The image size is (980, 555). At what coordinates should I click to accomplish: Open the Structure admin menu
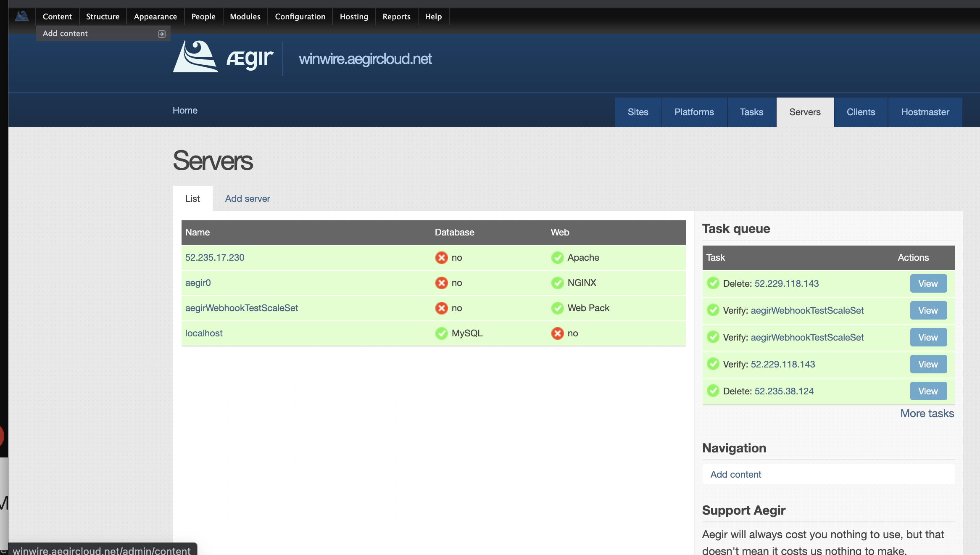(103, 16)
